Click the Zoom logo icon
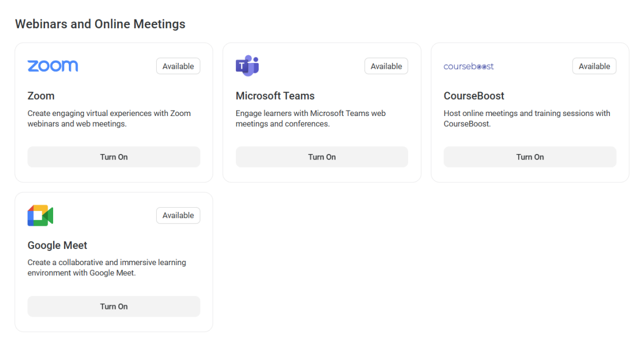This screenshot has height=347, width=644. click(x=53, y=66)
